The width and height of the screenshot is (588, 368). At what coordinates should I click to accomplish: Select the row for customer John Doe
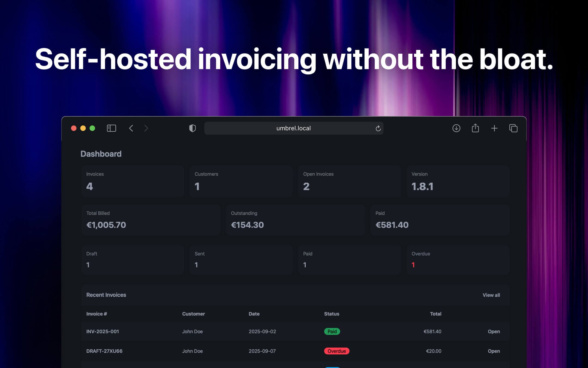point(192,331)
